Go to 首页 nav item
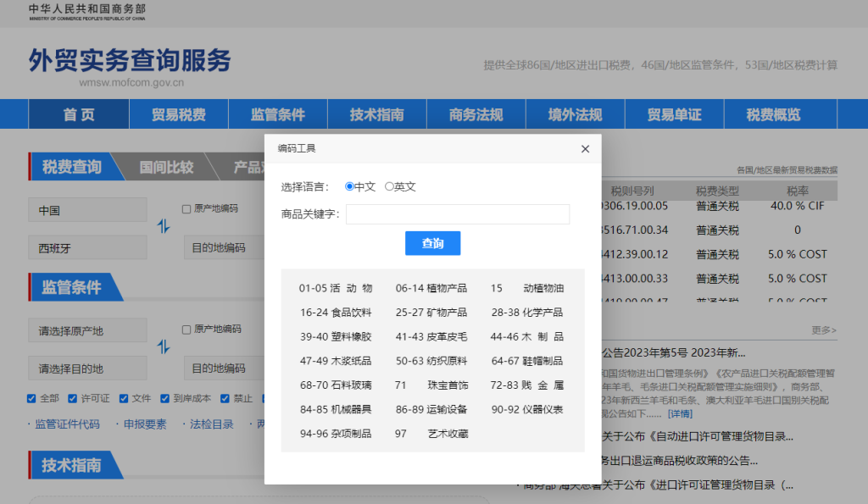868x504 pixels. 79,114
